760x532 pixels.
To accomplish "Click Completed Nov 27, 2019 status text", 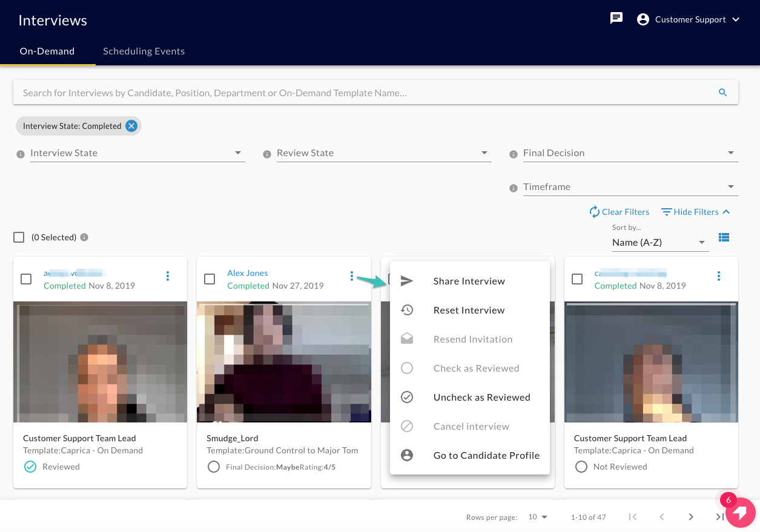I will click(276, 286).
